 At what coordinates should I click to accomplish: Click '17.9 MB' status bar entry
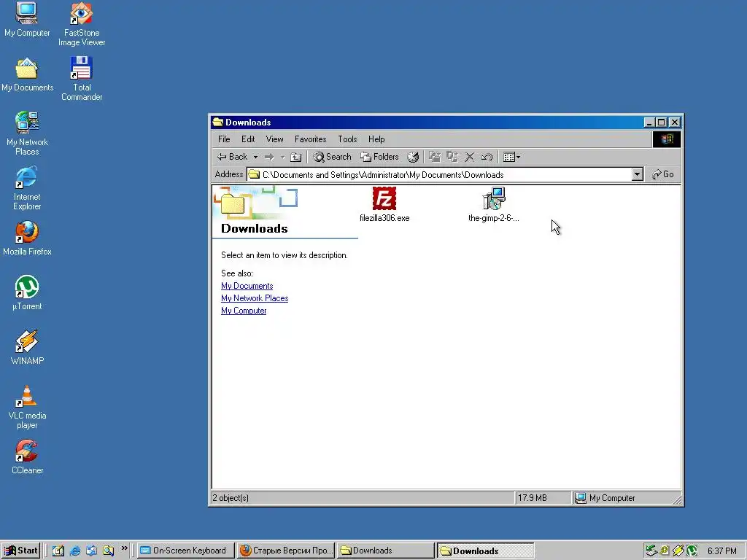click(x=532, y=497)
